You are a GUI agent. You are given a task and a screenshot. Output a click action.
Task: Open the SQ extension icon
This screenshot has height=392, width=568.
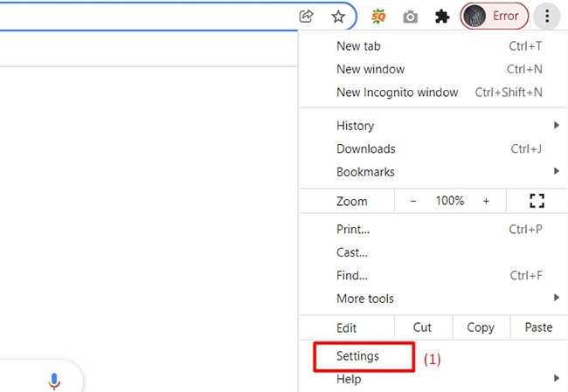(379, 16)
